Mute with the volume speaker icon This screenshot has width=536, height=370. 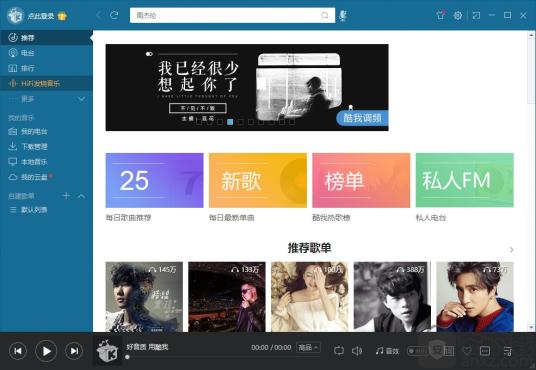(357, 351)
